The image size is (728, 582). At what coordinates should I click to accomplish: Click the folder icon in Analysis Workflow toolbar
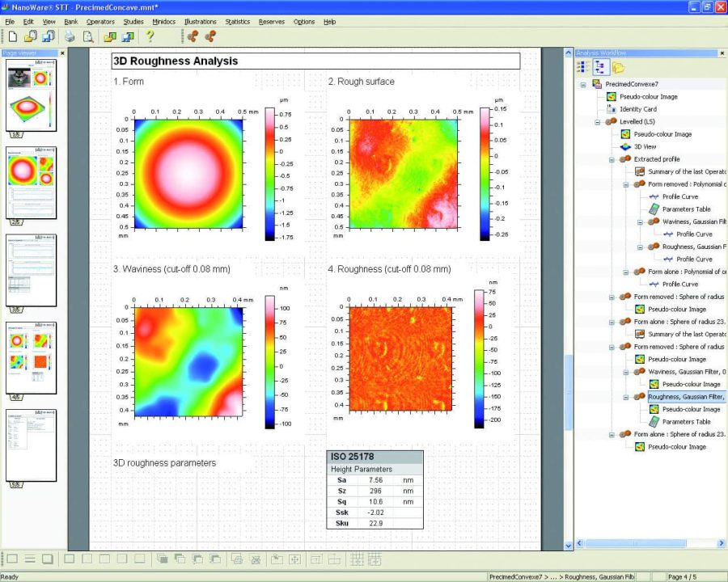click(618, 67)
